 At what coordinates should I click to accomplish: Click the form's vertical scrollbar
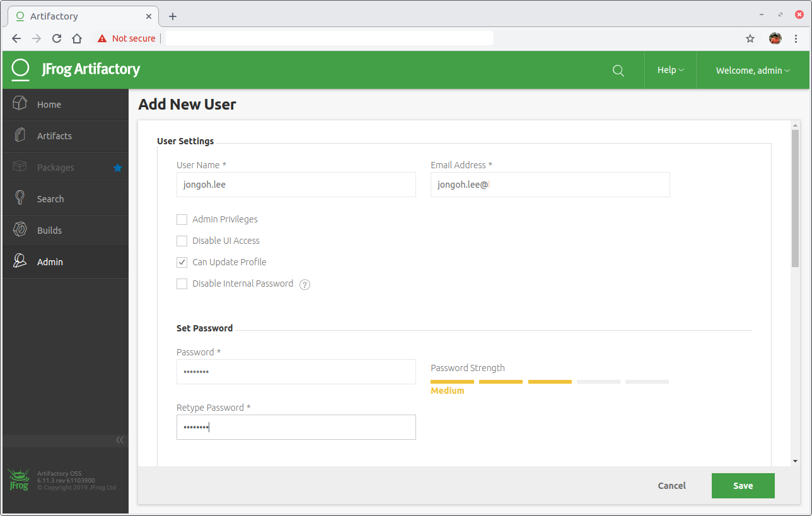click(796, 198)
